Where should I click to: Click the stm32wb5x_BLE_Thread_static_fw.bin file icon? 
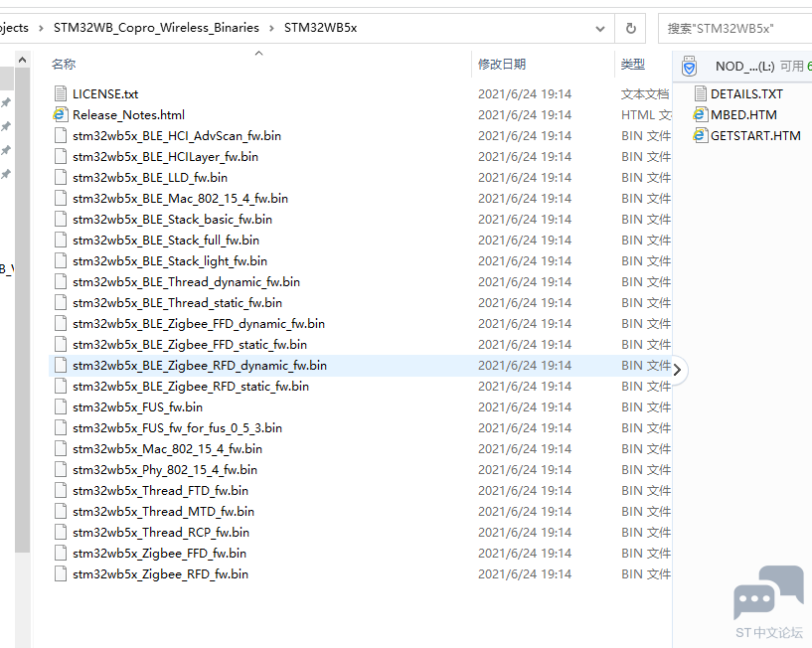[x=61, y=302]
